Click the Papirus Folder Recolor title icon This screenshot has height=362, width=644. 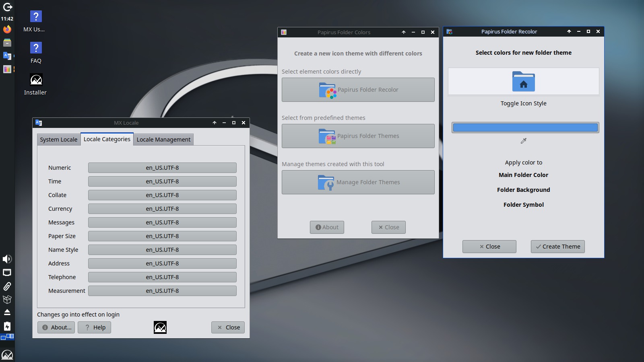click(449, 31)
